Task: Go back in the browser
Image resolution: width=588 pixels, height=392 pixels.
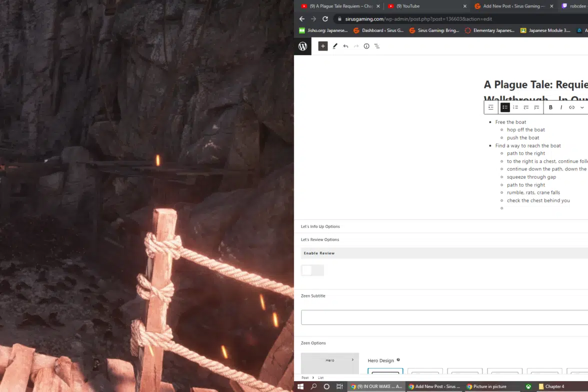Action: coord(302,19)
